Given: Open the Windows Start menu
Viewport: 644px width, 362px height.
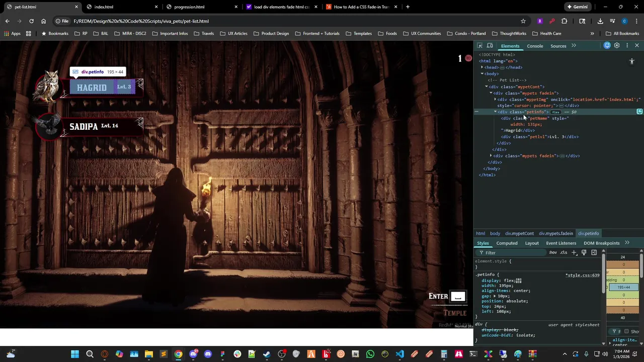Looking at the screenshot, I should [x=75, y=354].
